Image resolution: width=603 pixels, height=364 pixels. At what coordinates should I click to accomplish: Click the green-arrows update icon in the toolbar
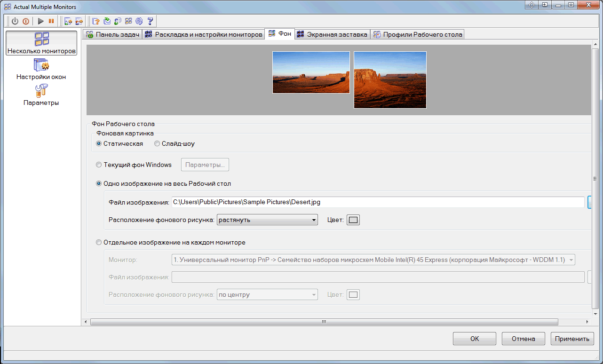pyautogui.click(x=107, y=21)
